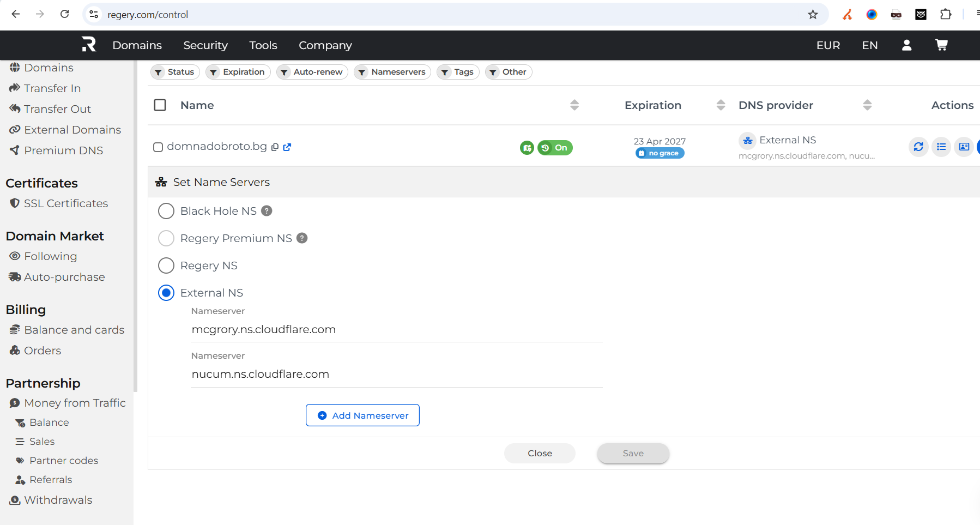The height and width of the screenshot is (525, 980).
Task: Click the Regery logo icon
Action: pos(89,44)
